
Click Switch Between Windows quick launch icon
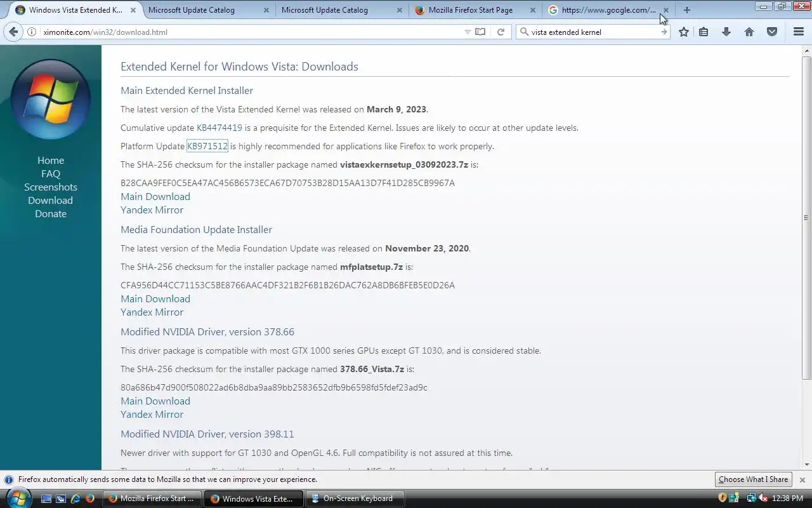[61, 498]
